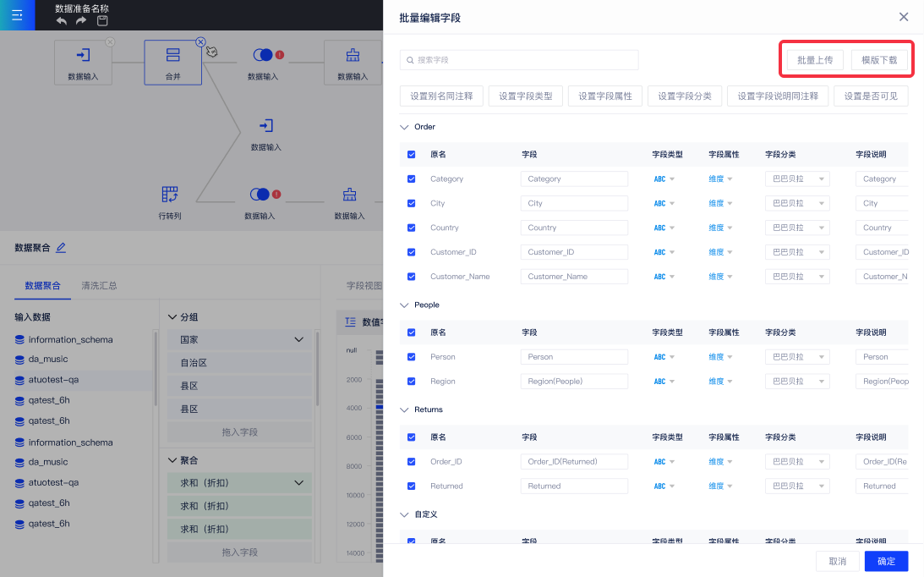Collapse the Order section

point(404,127)
